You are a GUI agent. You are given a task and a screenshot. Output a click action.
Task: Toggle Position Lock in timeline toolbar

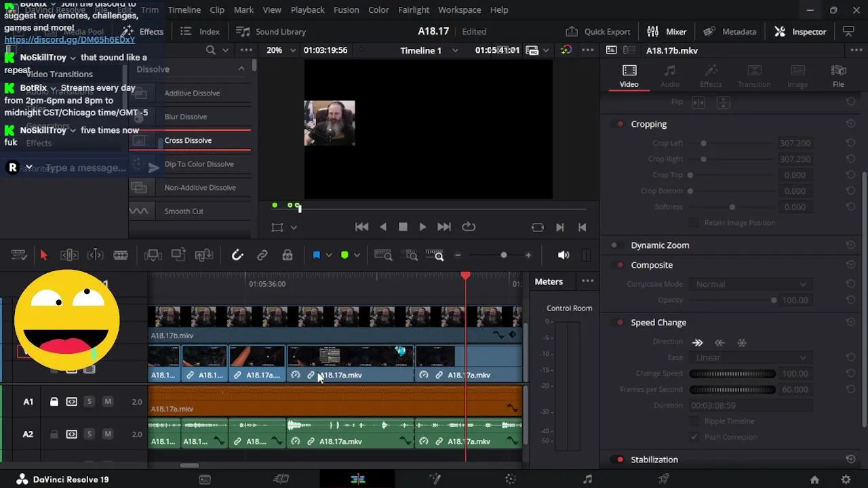(288, 255)
